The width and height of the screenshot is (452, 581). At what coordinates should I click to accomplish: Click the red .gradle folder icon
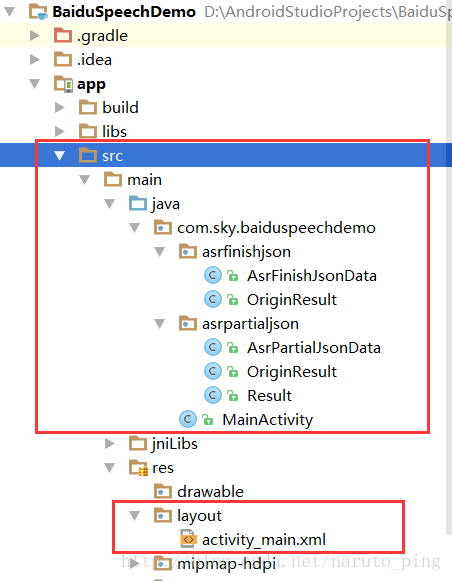pos(63,36)
